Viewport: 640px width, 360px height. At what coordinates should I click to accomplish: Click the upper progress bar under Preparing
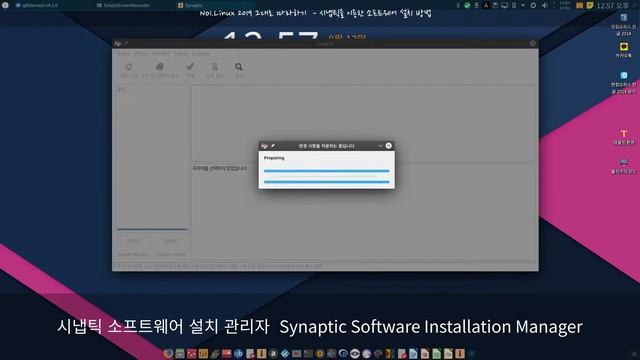pyautogui.click(x=327, y=171)
